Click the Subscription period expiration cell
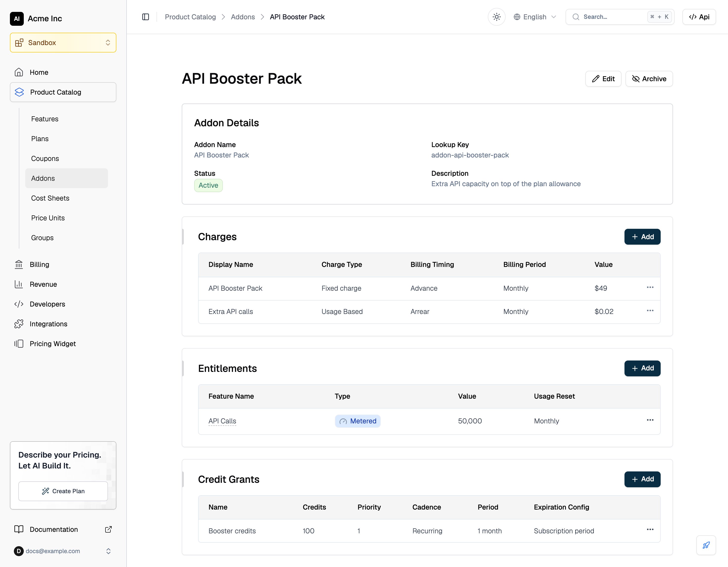The height and width of the screenshot is (567, 728). [x=564, y=531]
